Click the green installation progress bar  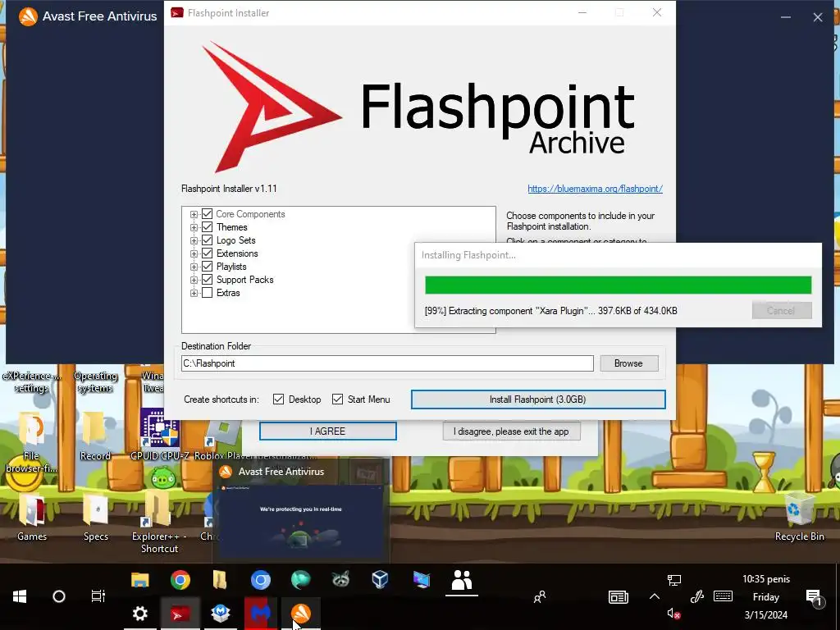(619, 285)
